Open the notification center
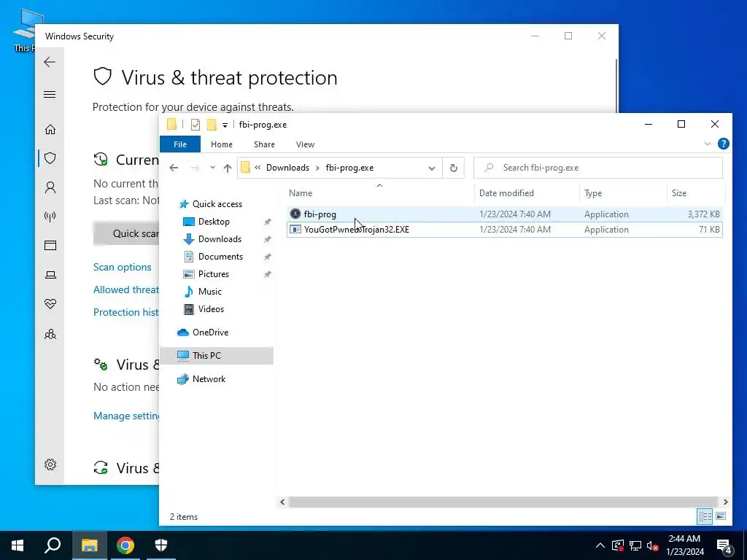This screenshot has height=560, width=747. 724,545
